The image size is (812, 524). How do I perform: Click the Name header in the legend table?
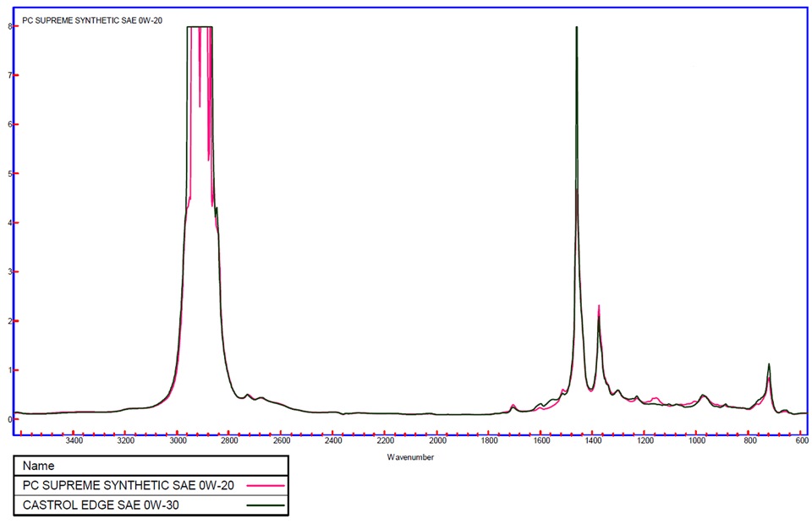38,466
